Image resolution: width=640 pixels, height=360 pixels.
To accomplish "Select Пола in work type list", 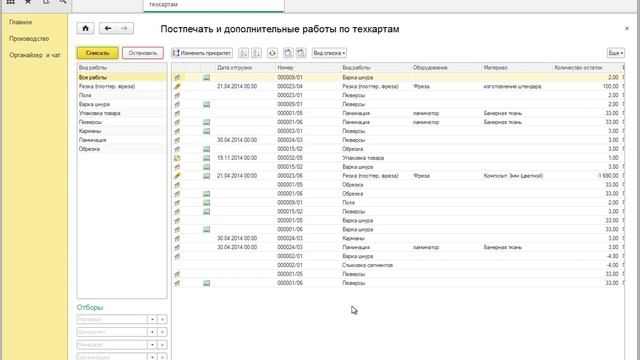I will 122,95.
